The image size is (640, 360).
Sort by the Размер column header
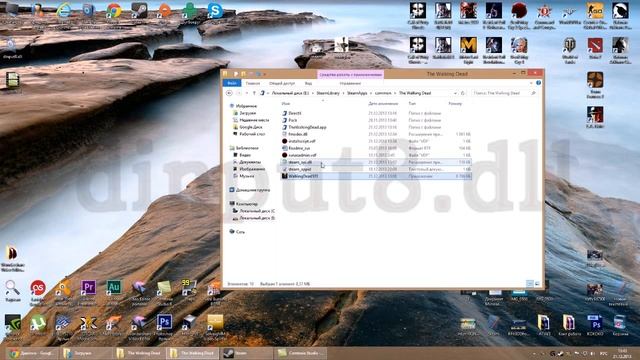[455, 104]
